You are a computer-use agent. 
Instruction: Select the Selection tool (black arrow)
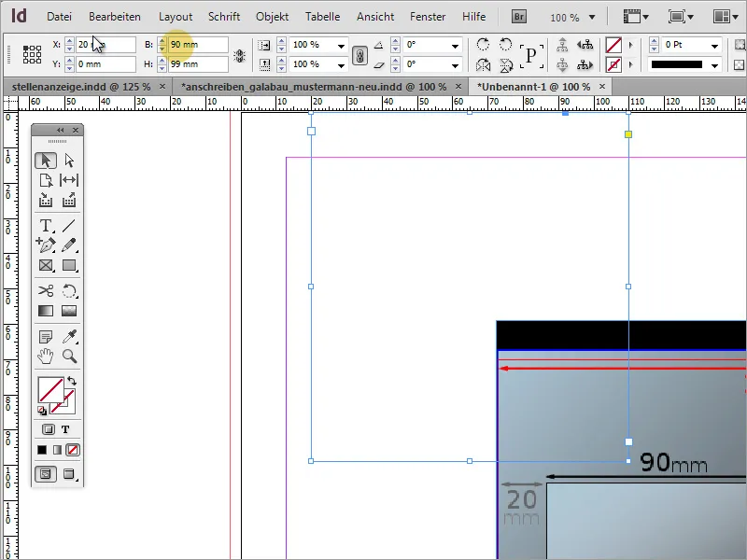click(46, 161)
